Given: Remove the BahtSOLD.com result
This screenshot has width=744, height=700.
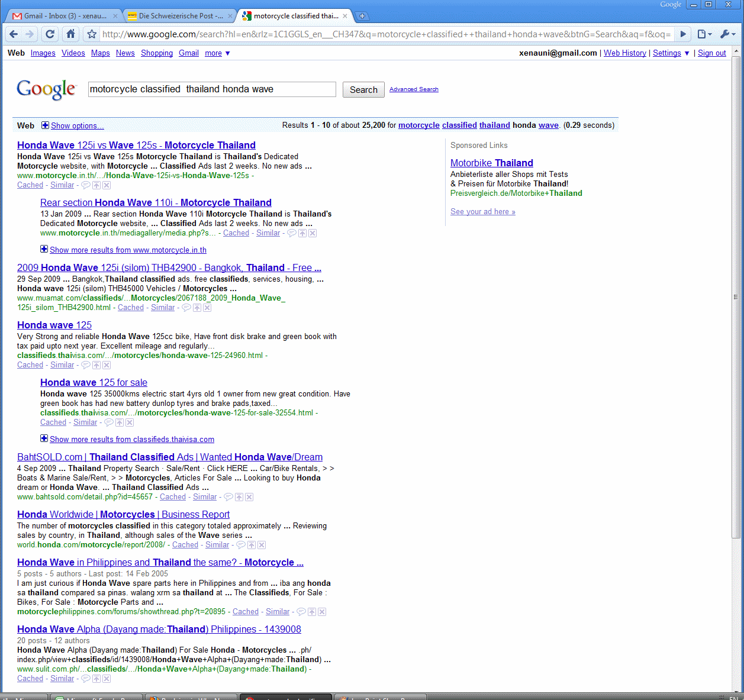Looking at the screenshot, I should pyautogui.click(x=249, y=497).
